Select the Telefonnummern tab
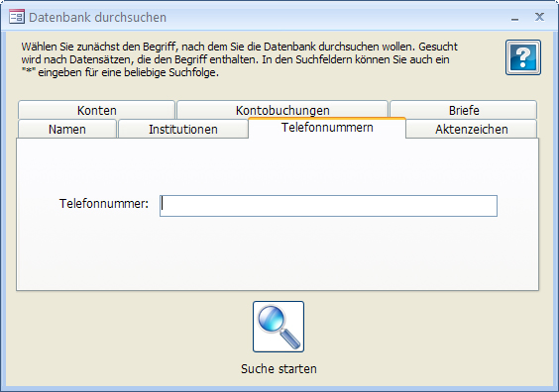559x392 pixels. (327, 128)
